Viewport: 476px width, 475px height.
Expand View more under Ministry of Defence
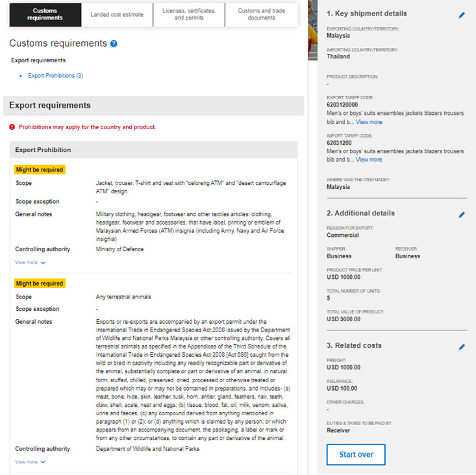pos(31,263)
